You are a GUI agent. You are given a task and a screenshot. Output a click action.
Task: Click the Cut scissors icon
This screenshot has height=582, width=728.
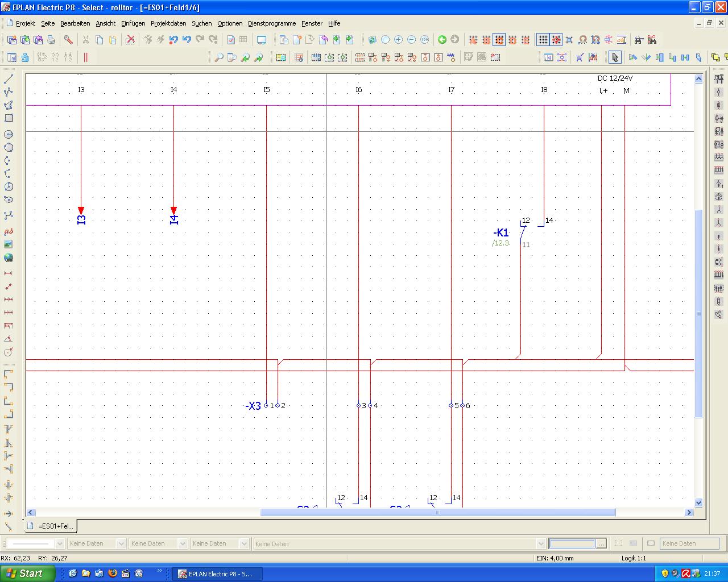86,40
